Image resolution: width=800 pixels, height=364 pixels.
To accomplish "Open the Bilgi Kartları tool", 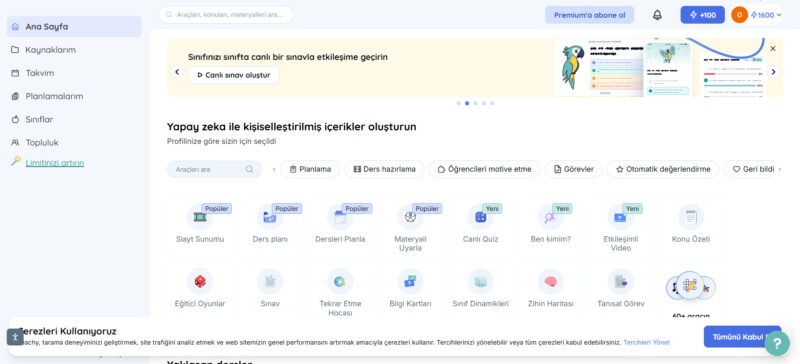I will coord(410,290).
